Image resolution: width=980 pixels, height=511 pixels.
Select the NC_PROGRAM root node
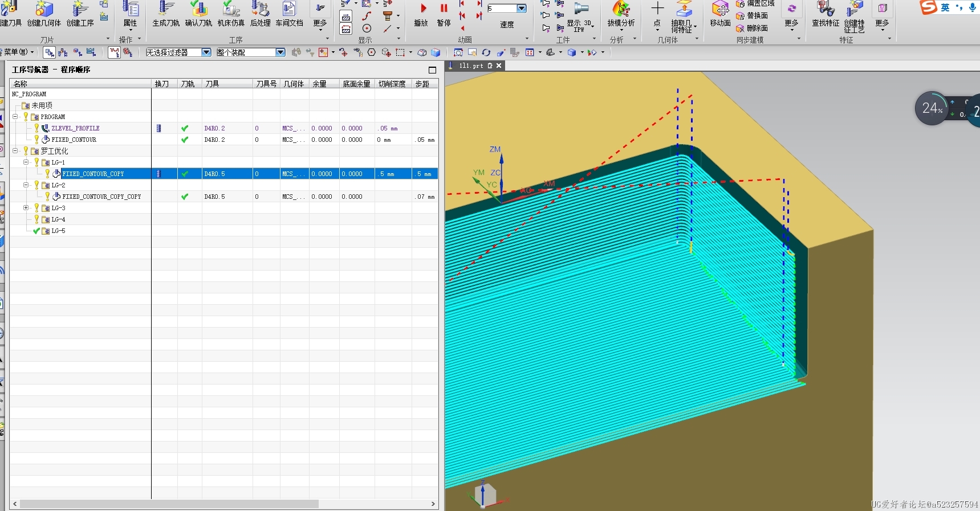click(29, 94)
